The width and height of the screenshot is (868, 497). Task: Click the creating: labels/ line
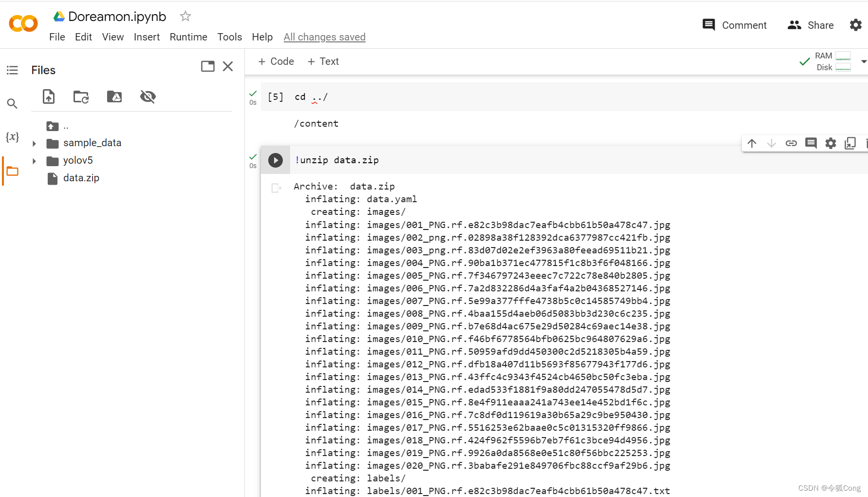(358, 478)
